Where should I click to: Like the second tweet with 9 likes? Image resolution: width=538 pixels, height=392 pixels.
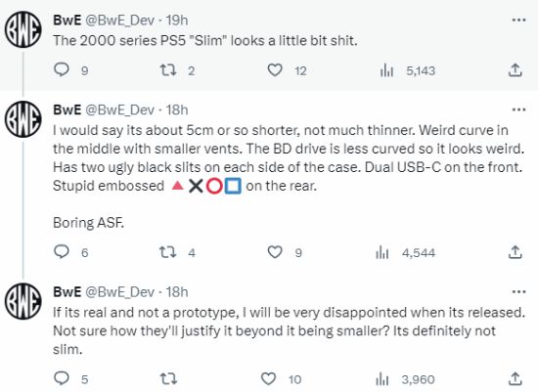[x=275, y=252]
